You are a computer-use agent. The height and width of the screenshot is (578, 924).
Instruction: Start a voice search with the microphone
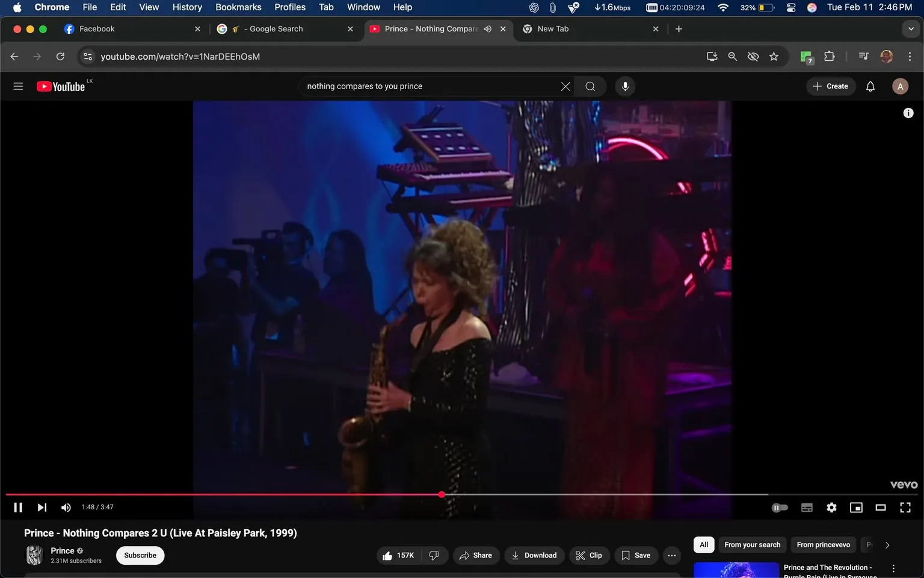[x=625, y=86]
